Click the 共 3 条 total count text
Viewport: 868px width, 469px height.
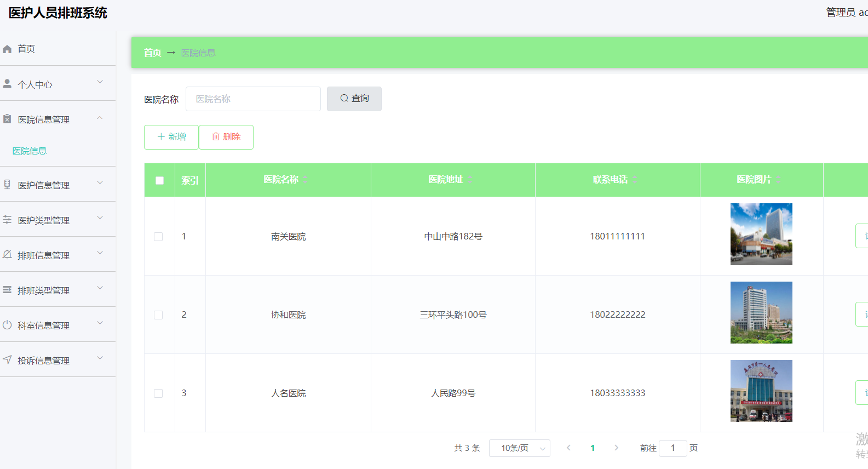click(467, 448)
